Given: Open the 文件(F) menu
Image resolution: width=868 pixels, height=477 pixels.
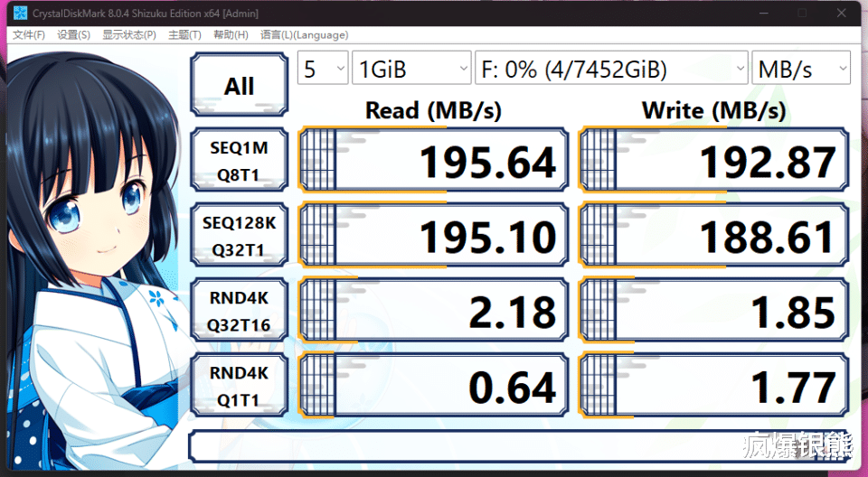Looking at the screenshot, I should 29,35.
